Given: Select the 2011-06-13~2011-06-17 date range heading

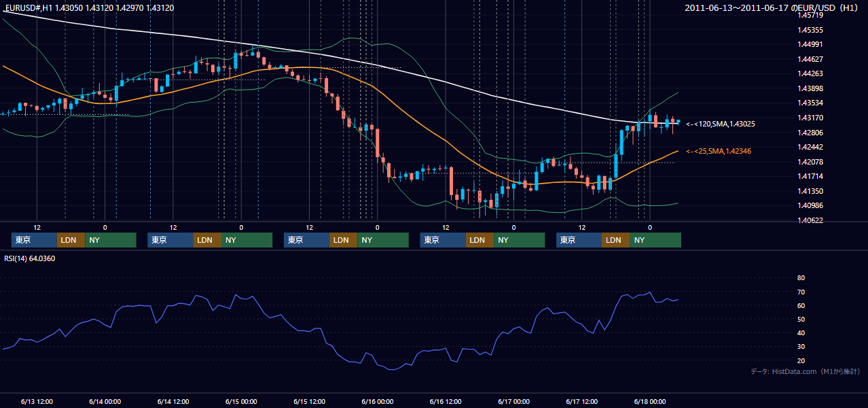Looking at the screenshot, I should 772,7.
